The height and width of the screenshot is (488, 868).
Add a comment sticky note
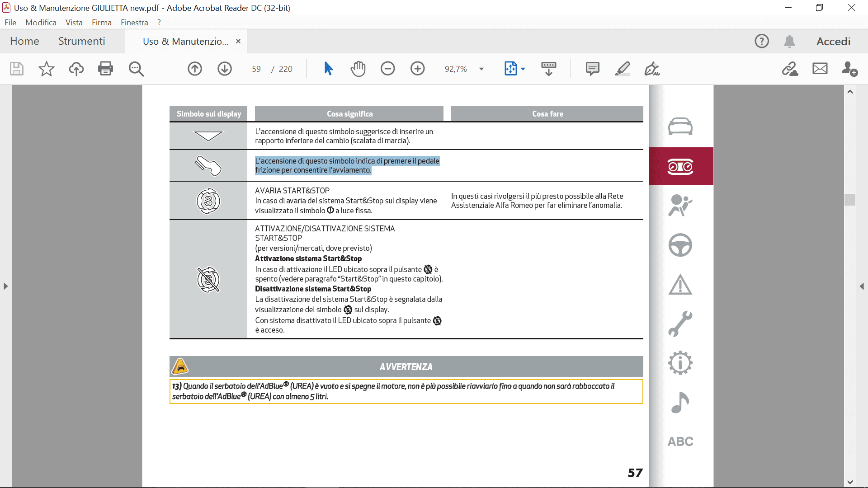tap(592, 69)
